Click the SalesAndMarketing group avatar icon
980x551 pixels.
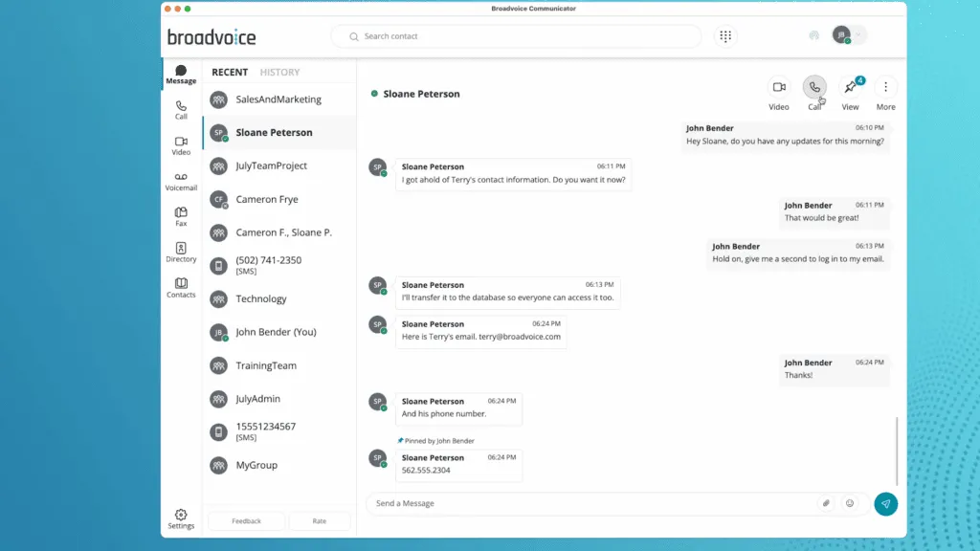(x=219, y=99)
